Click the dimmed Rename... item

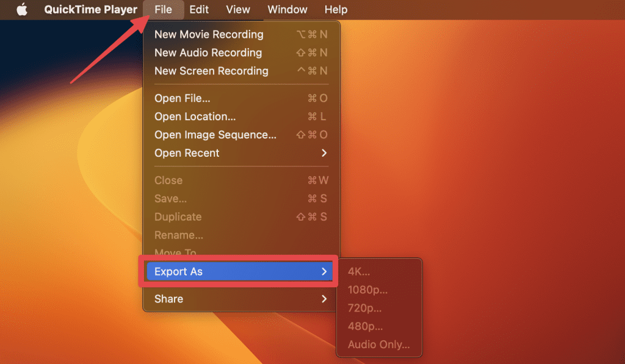(x=241, y=235)
